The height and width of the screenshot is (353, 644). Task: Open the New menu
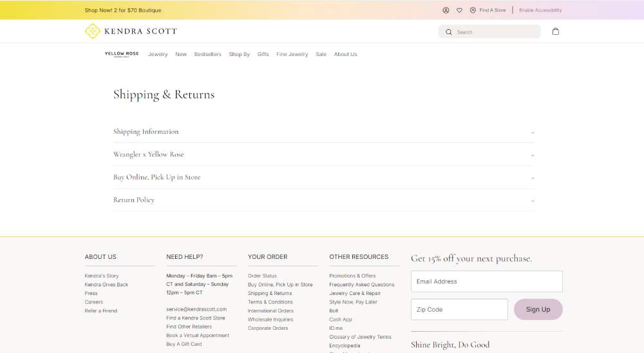pos(181,54)
